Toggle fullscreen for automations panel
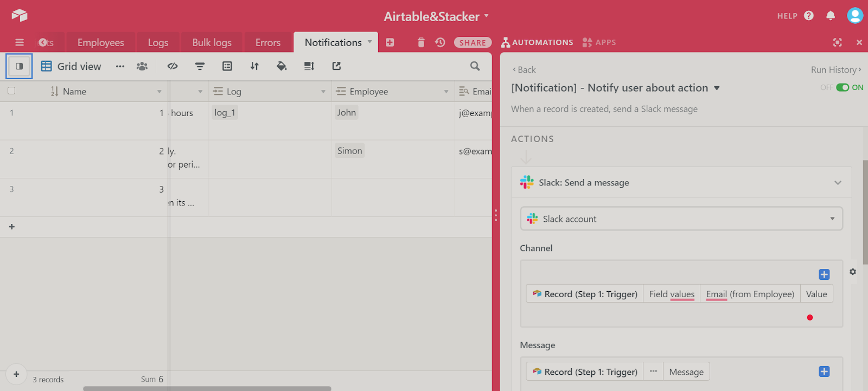The width and height of the screenshot is (868, 391). click(x=838, y=42)
